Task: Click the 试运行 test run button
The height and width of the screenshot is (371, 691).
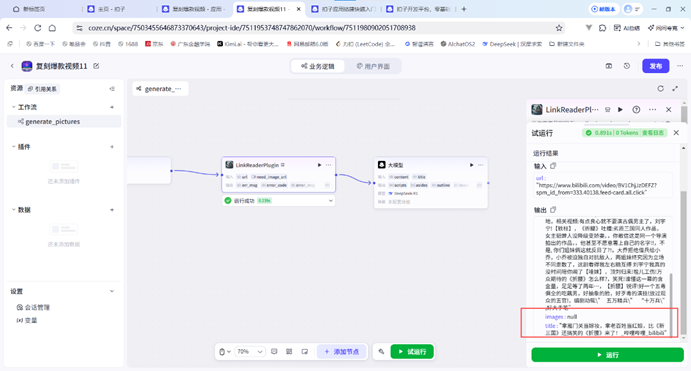Action: tap(412, 352)
